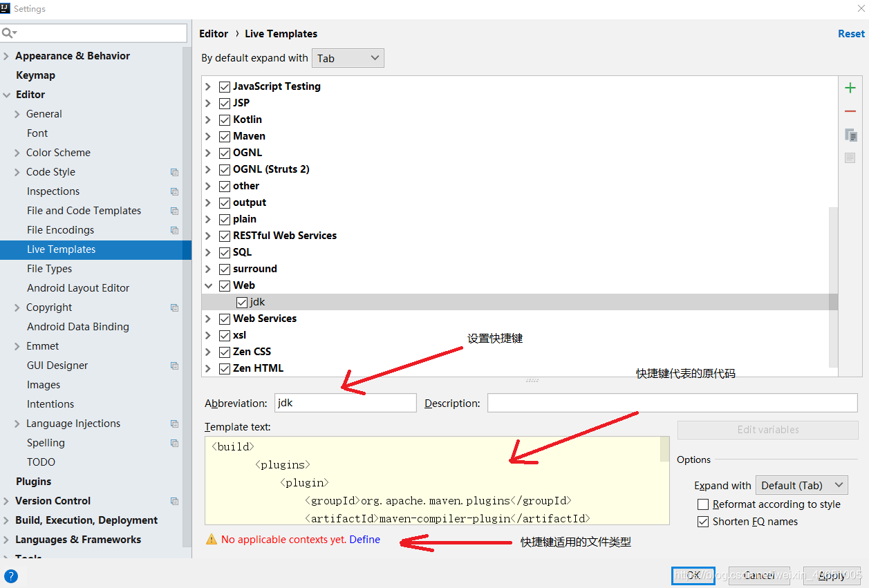Select File Types in Editor settings
869x588 pixels.
tap(49, 269)
